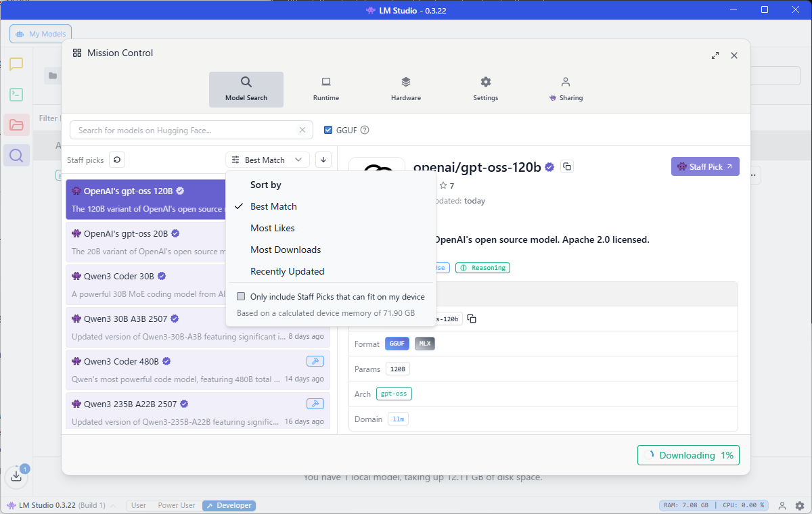Copy the openai/gpt-oss-120b model name
Image resolution: width=812 pixels, height=514 pixels.
click(567, 166)
